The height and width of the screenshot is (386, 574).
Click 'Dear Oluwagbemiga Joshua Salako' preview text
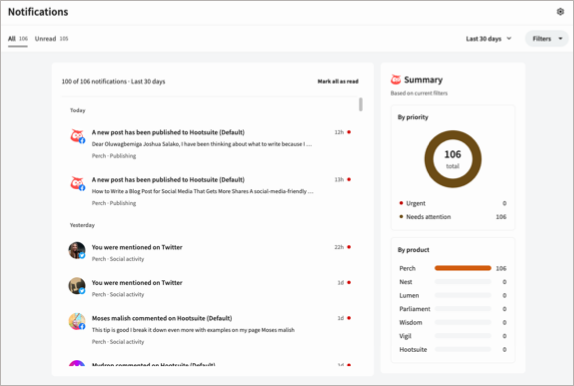click(x=202, y=144)
